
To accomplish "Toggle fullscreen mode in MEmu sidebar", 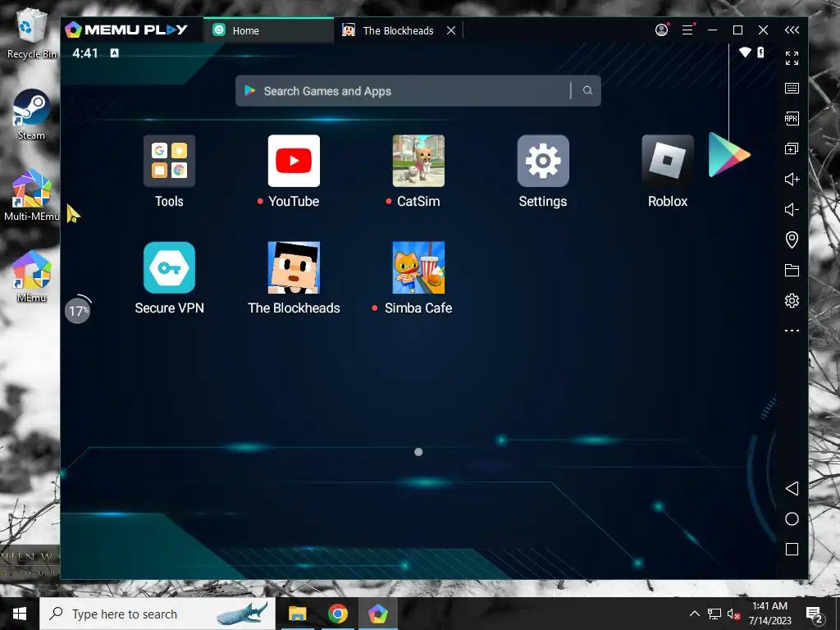I will click(x=792, y=58).
